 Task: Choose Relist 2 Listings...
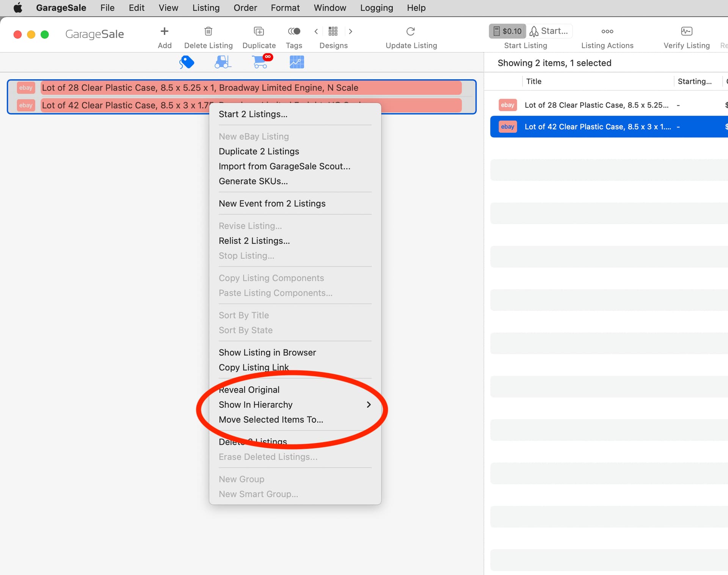click(295, 241)
